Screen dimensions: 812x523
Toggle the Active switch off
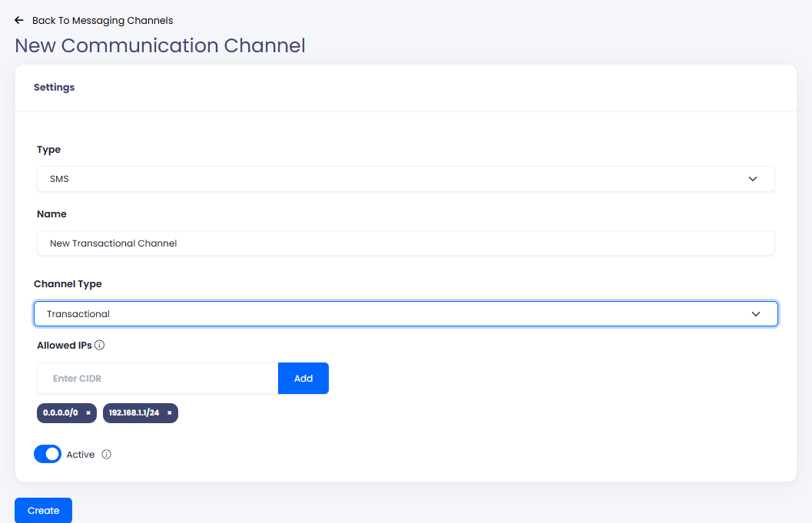pos(48,454)
